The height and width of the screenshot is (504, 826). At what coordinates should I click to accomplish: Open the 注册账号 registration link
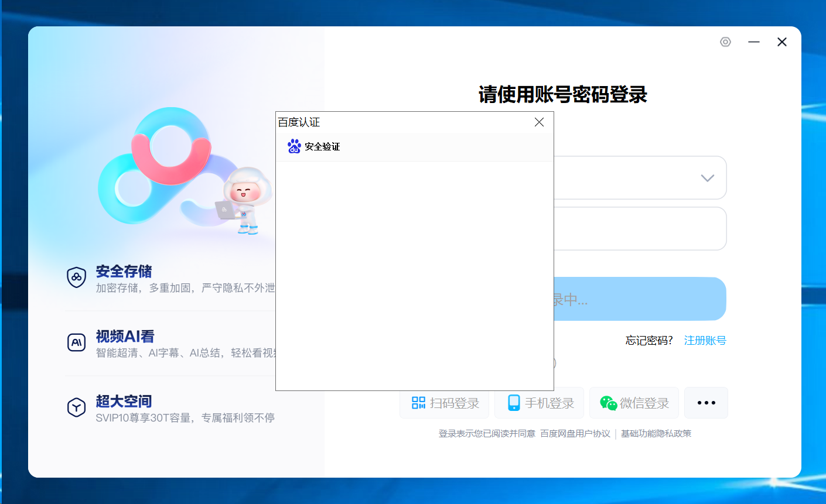pos(705,340)
